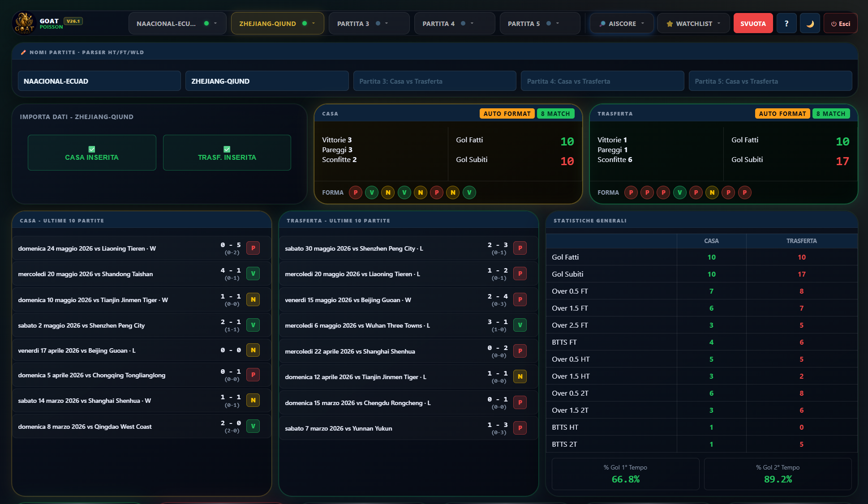Click the GOAT Poisson logo icon
The image size is (868, 504).
point(24,23)
